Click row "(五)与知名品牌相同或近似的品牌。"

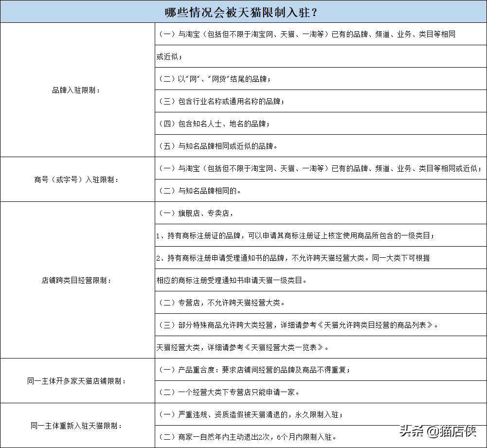(321, 146)
